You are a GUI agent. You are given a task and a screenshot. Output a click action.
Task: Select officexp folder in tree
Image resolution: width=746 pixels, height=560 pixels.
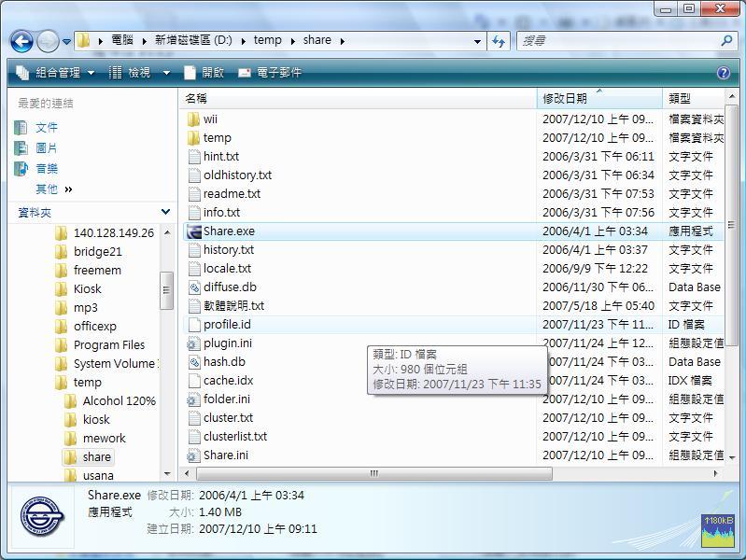[94, 326]
